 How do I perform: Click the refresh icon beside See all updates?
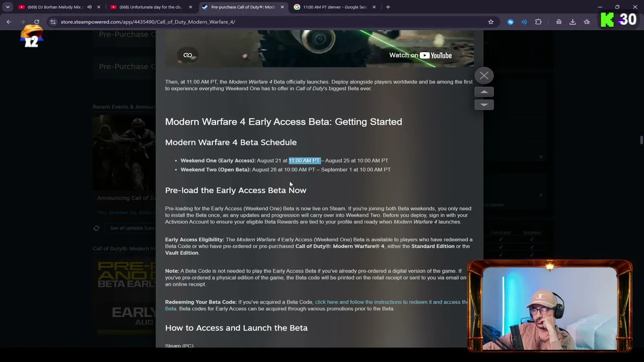click(x=96, y=228)
